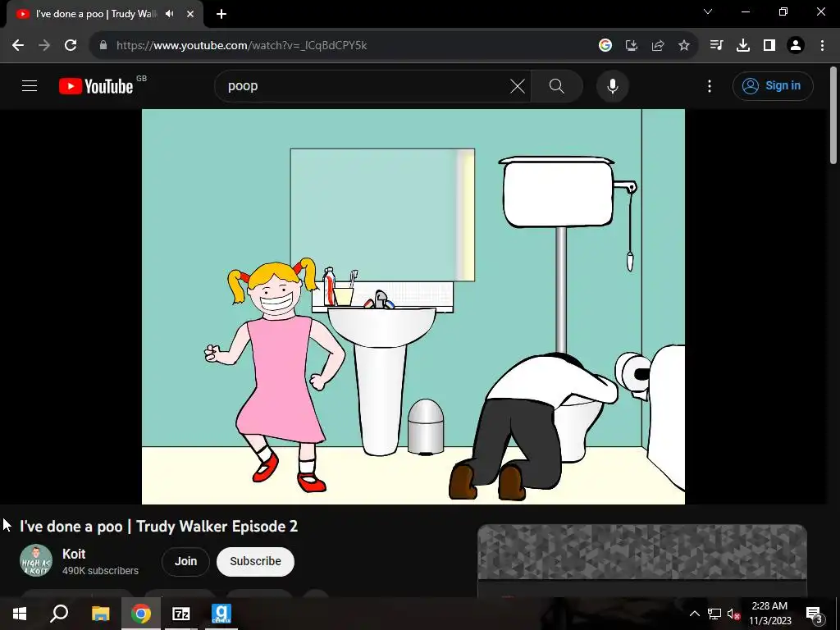
Task: Open the Koit channel avatar
Action: pyautogui.click(x=36, y=561)
